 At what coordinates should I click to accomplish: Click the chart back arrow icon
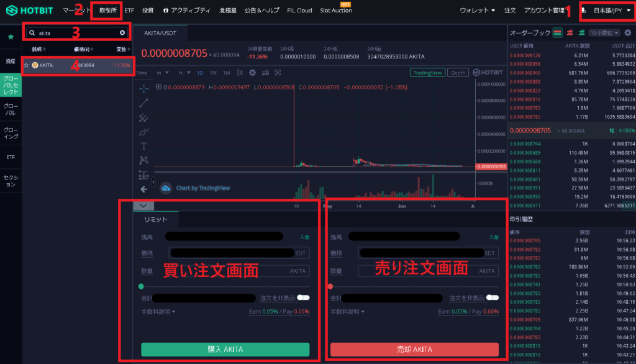pos(143,189)
